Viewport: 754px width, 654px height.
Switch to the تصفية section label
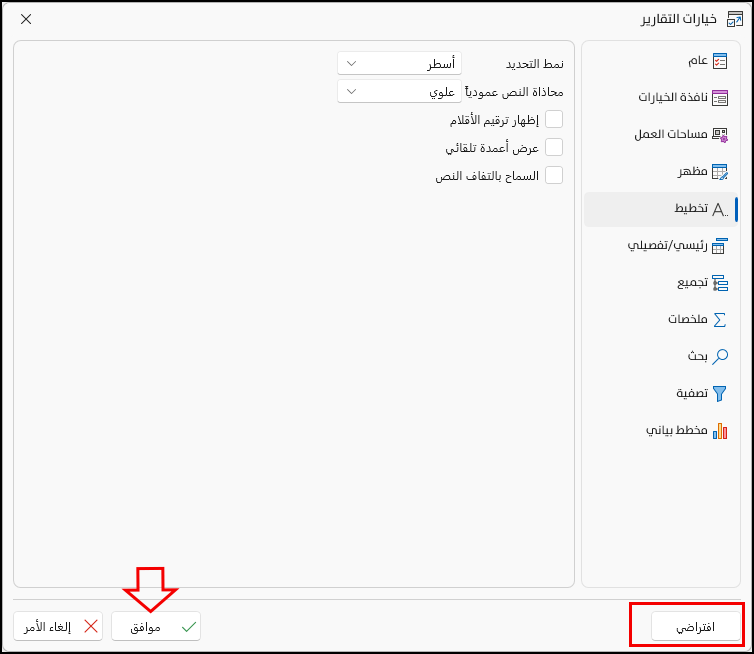[692, 393]
